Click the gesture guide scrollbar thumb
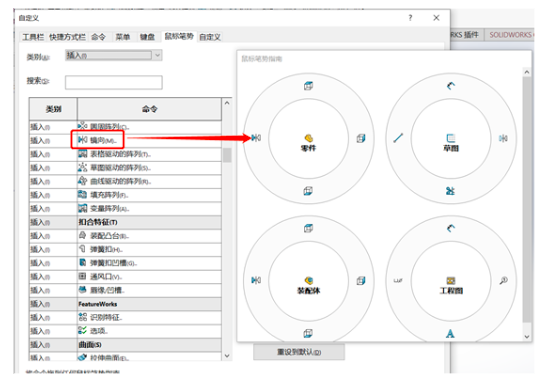555x388 pixels. click(527, 200)
